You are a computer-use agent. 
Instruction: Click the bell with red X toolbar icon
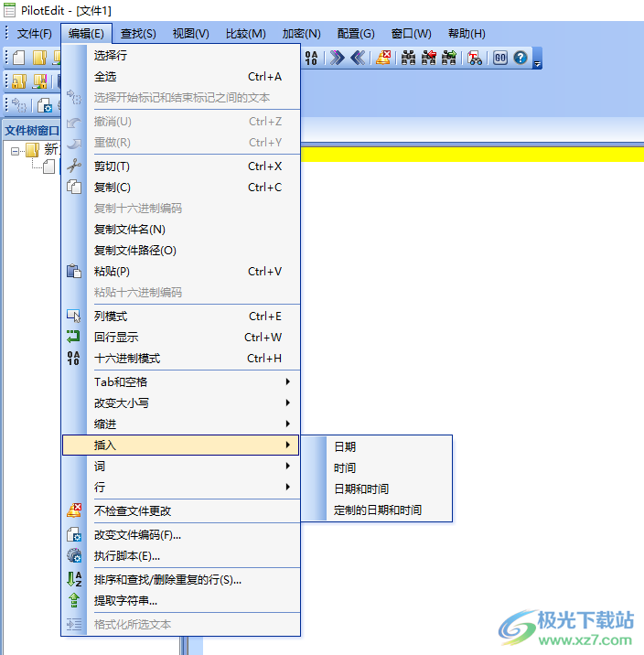click(x=383, y=58)
